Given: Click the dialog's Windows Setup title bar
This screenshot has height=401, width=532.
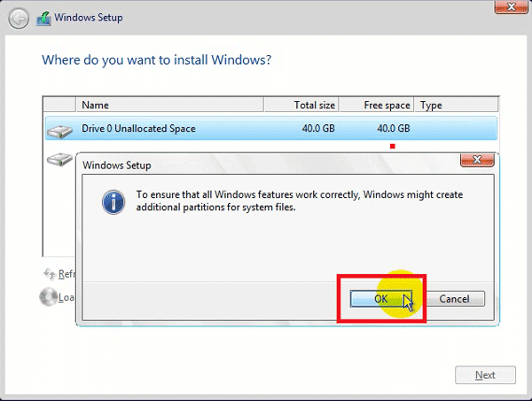Looking at the screenshot, I should pyautogui.click(x=266, y=165).
